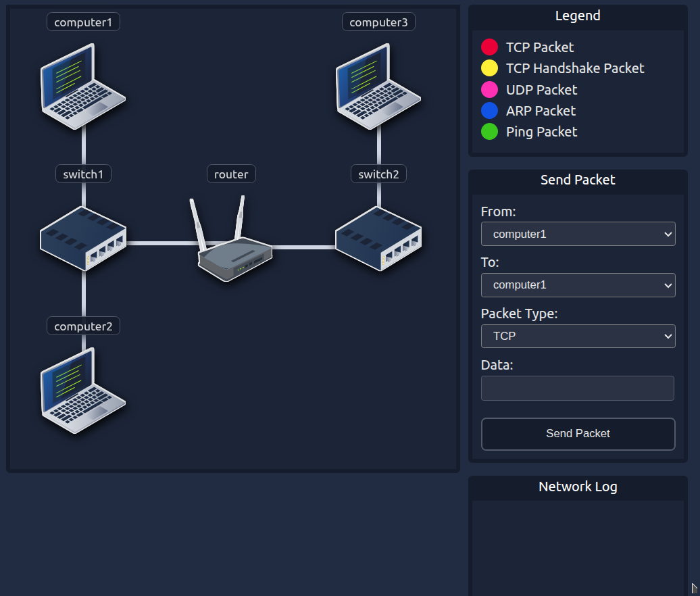
Task: Select the switch1 device icon
Action: pyautogui.click(x=83, y=239)
